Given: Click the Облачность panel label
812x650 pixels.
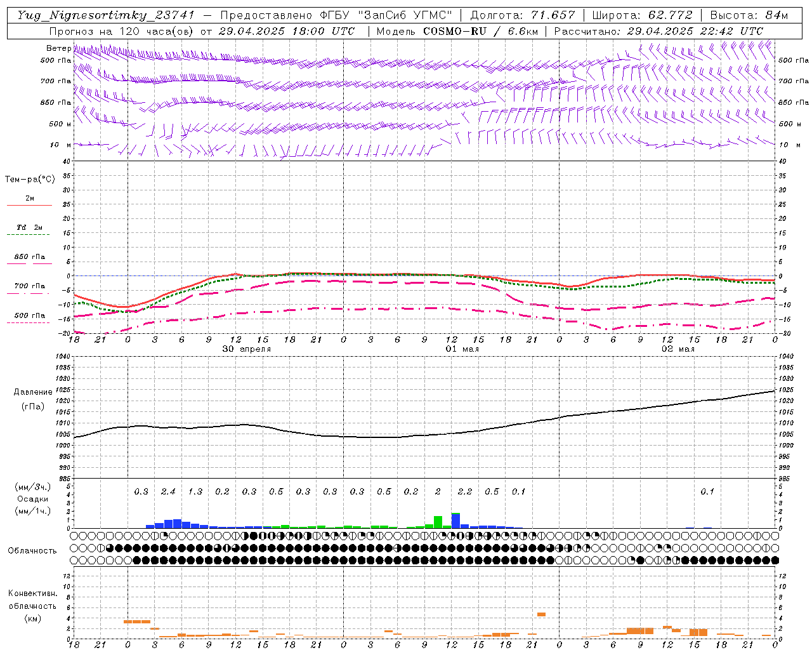Looking at the screenshot, I should pyautogui.click(x=32, y=550).
